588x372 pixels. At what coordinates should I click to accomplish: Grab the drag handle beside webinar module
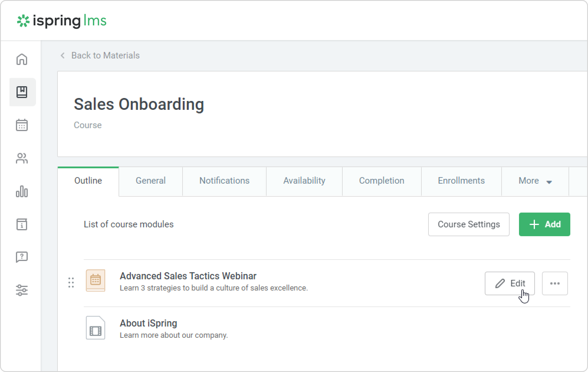click(x=71, y=283)
